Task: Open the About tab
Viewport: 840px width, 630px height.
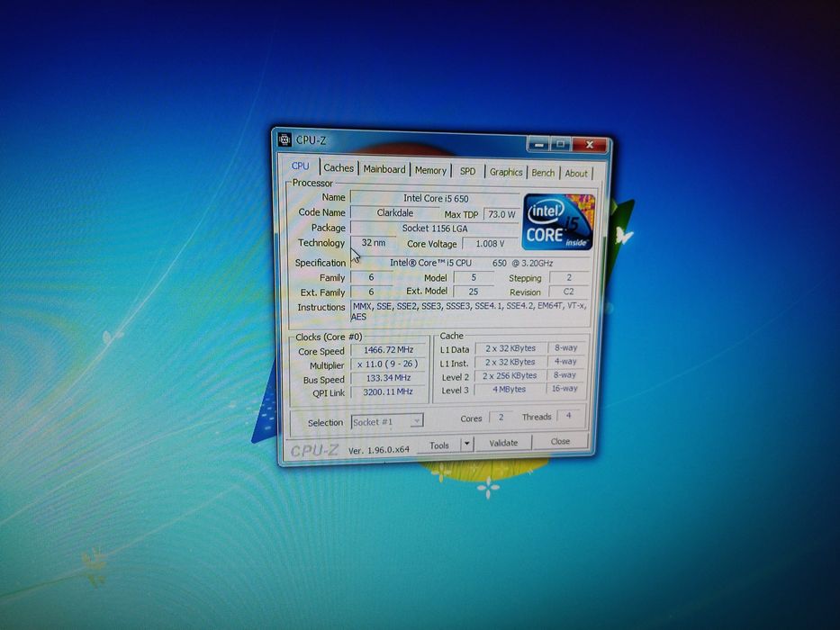Action: point(576,173)
